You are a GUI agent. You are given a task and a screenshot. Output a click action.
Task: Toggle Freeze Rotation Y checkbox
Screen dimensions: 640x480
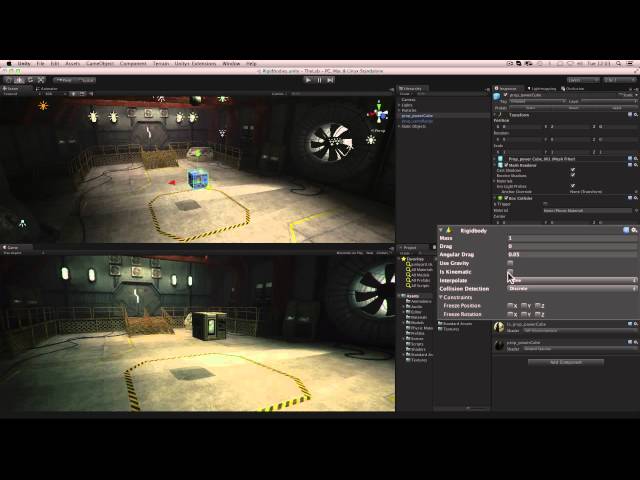524,314
